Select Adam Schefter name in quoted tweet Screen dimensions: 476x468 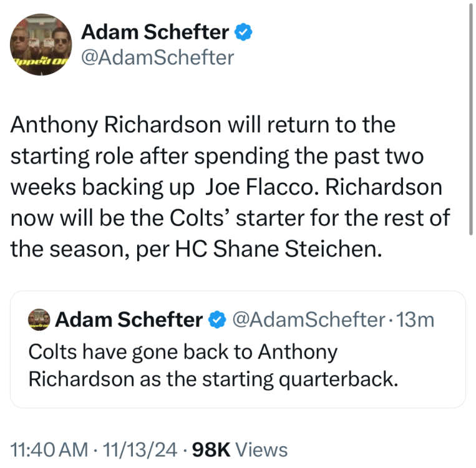point(129,320)
